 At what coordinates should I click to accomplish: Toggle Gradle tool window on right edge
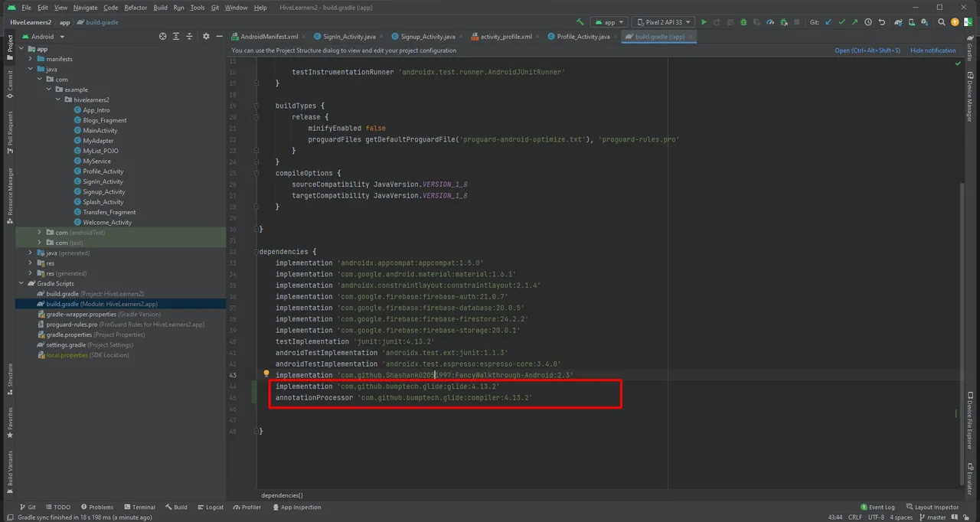tap(969, 48)
